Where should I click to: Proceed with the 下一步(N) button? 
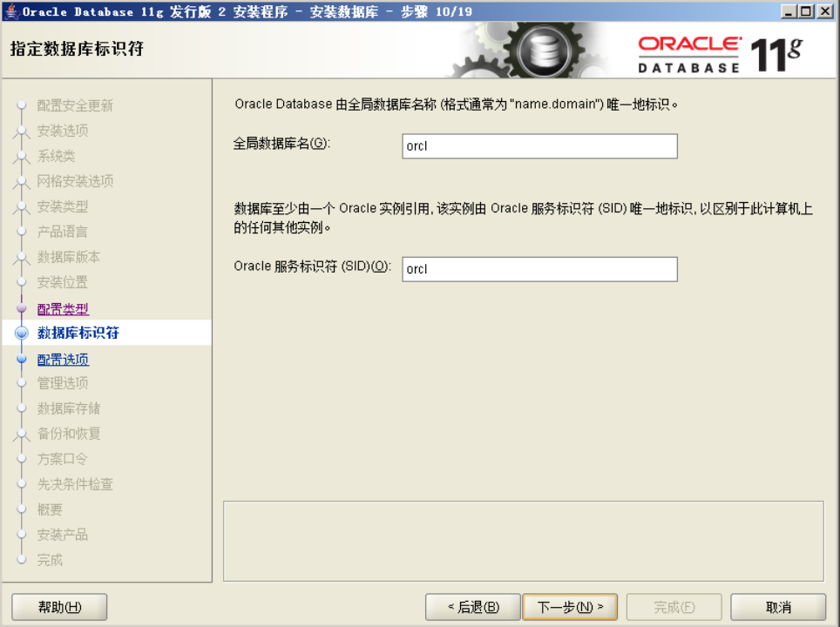coord(570,607)
